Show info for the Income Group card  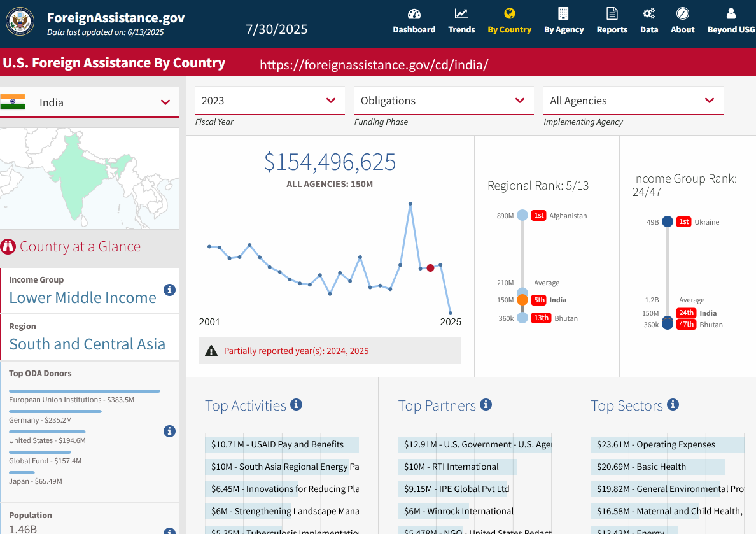click(169, 290)
